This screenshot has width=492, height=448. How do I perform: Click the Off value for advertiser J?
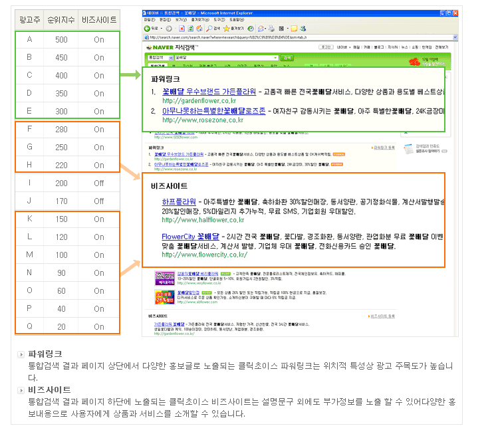tap(98, 201)
